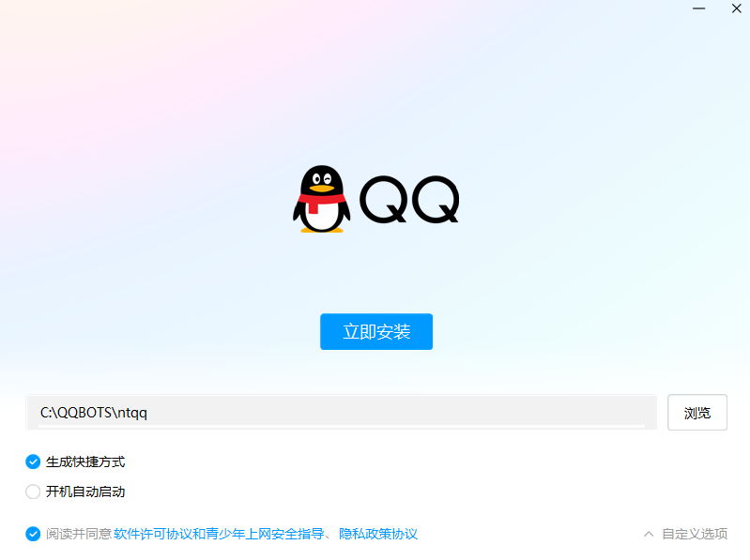The image size is (750, 560).
Task: Click inside the install path field
Action: tap(342, 412)
